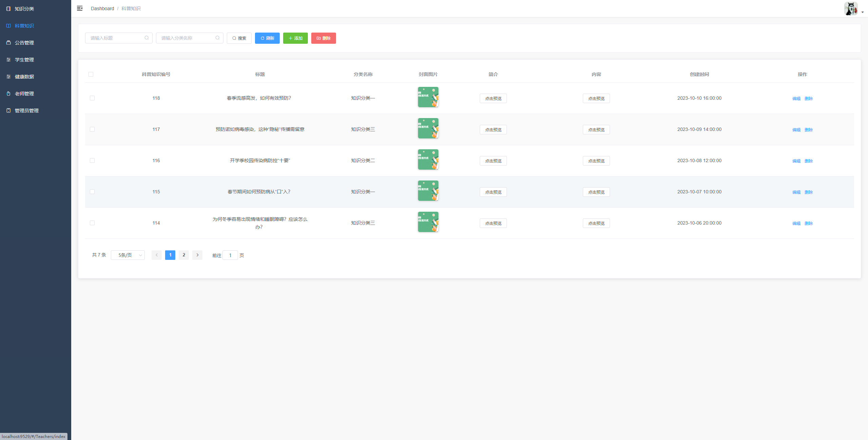Image resolution: width=868 pixels, height=440 pixels.
Task: Open cover image thumbnail of row 116
Action: [428, 159]
